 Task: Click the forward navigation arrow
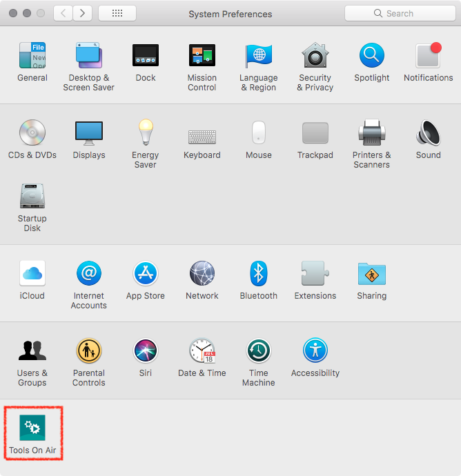click(83, 13)
